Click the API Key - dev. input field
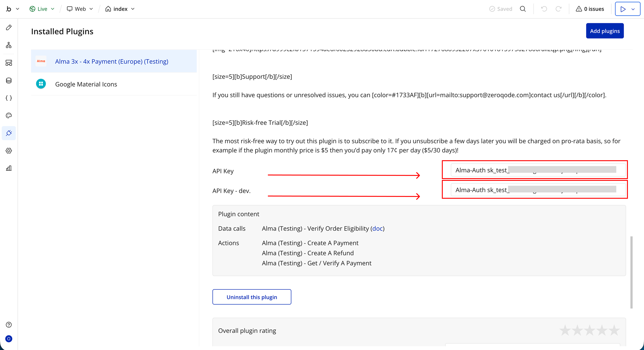Image resolution: width=644 pixels, height=350 pixels. 538,190
